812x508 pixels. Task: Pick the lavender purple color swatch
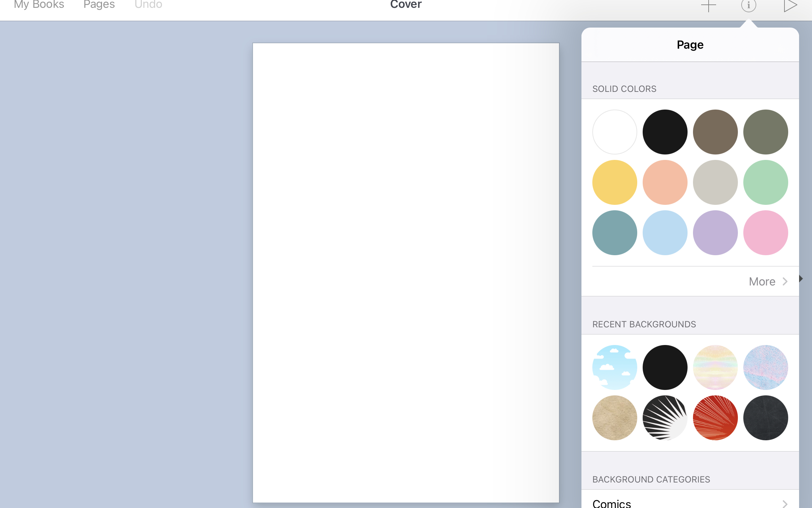(x=715, y=233)
